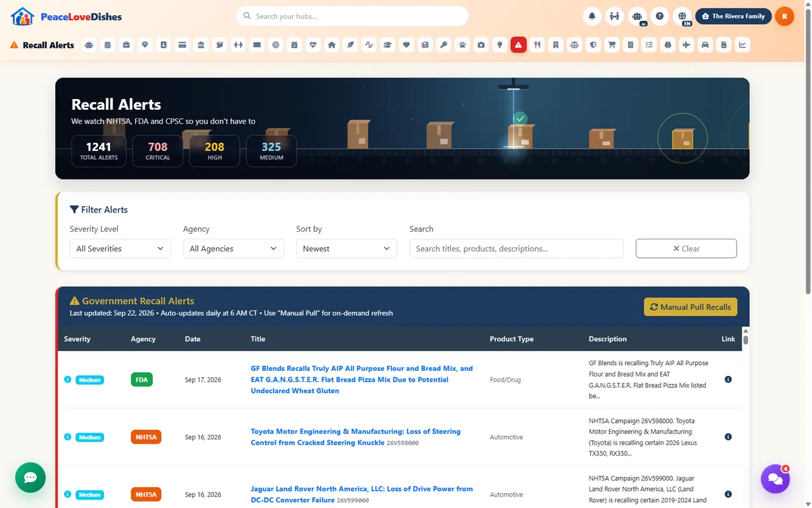
Task: Open the info link for GF Blends row
Action: [728, 380]
